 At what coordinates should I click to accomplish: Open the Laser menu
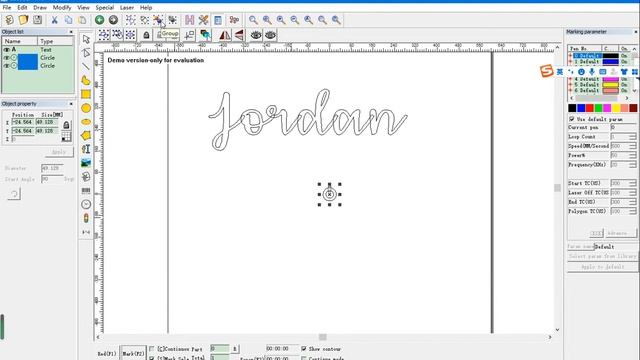(127, 7)
